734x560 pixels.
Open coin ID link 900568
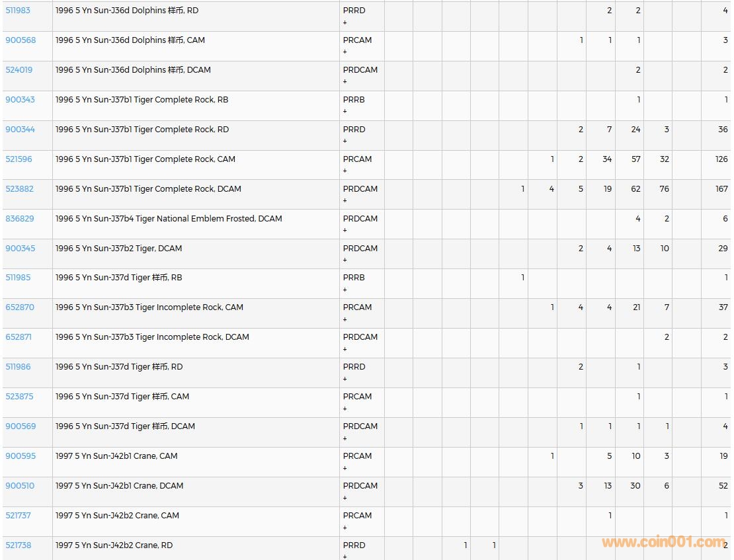(20, 40)
